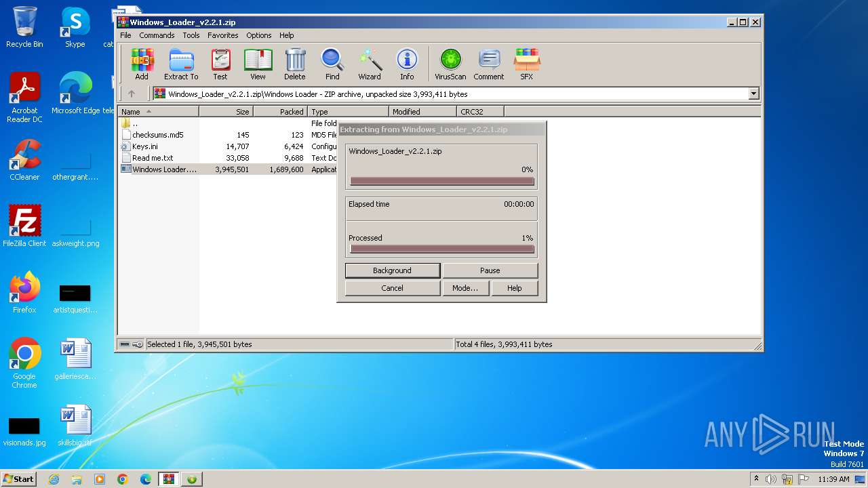Click the File Explorer taskbar icon

(77, 479)
